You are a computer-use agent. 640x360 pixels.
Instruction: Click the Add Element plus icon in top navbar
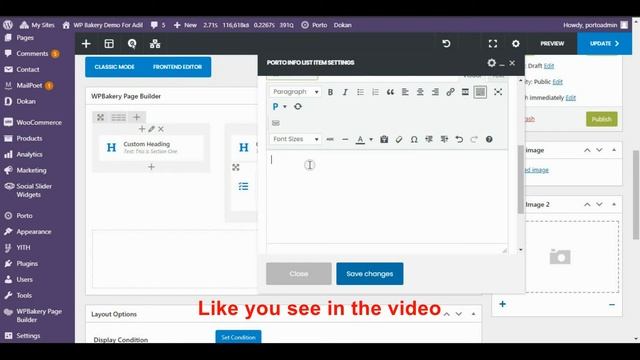click(x=86, y=44)
